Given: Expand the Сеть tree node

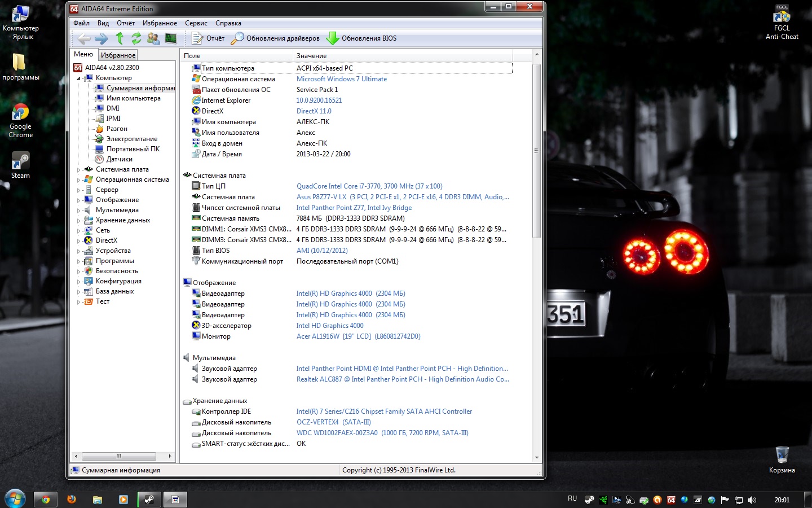Looking at the screenshot, I should 78,230.
